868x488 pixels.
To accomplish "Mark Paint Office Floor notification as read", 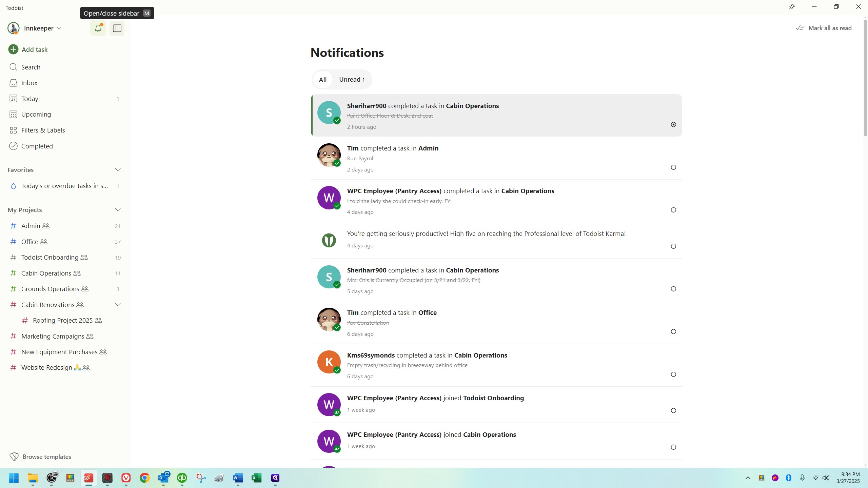I will [673, 125].
